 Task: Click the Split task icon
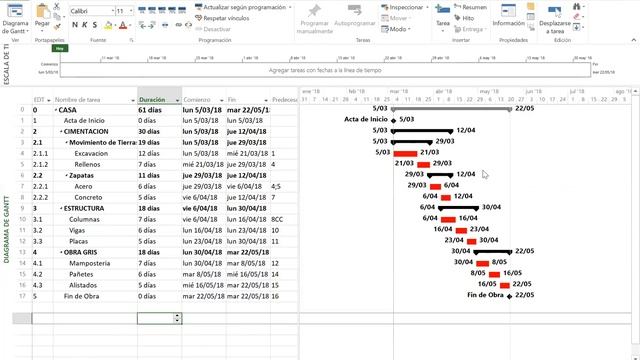(165, 25)
